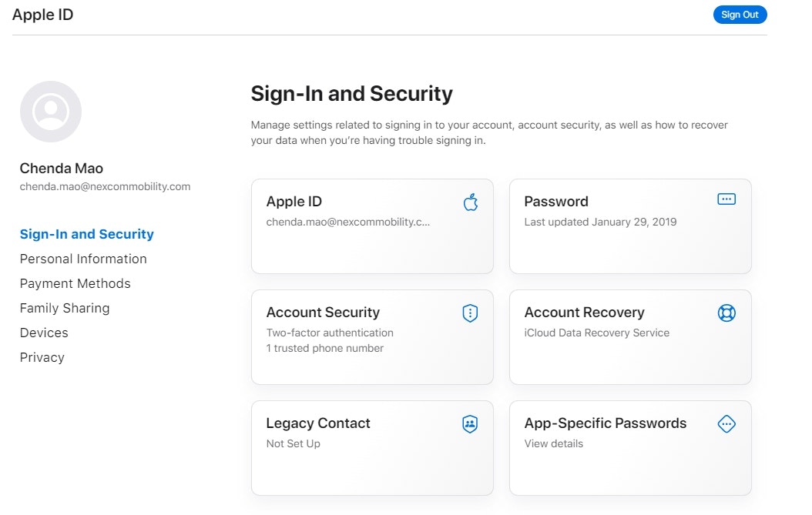Click the Account Security card heading
Image resolution: width=812 pixels, height=515 pixels.
(323, 313)
